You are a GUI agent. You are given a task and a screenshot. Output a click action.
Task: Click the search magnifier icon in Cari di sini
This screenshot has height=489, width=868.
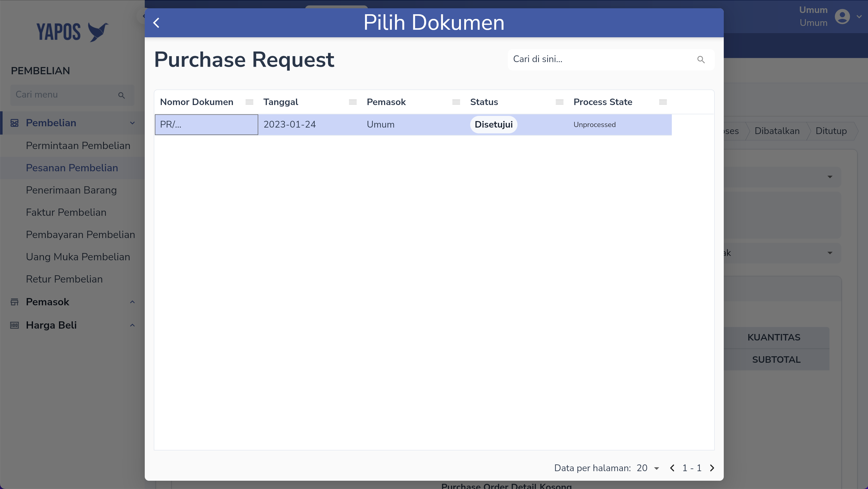[701, 59]
